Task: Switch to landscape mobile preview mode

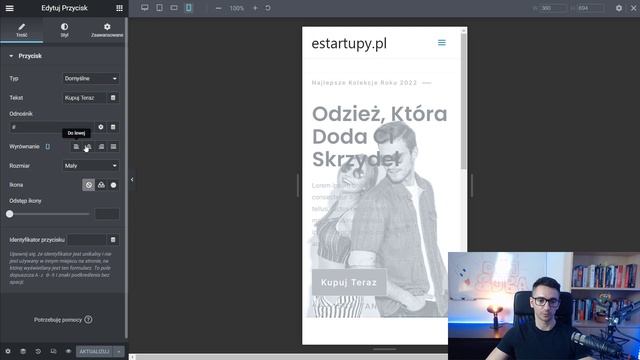Action: click(x=174, y=8)
